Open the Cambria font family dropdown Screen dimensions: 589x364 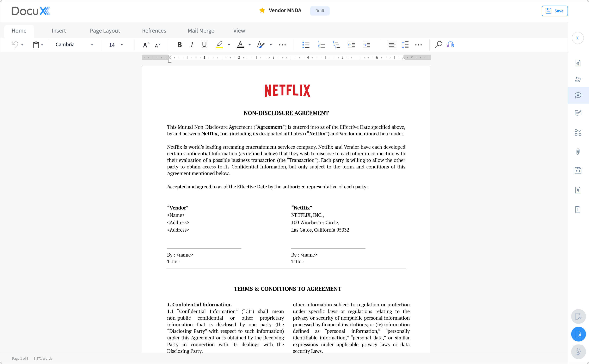[x=74, y=45]
